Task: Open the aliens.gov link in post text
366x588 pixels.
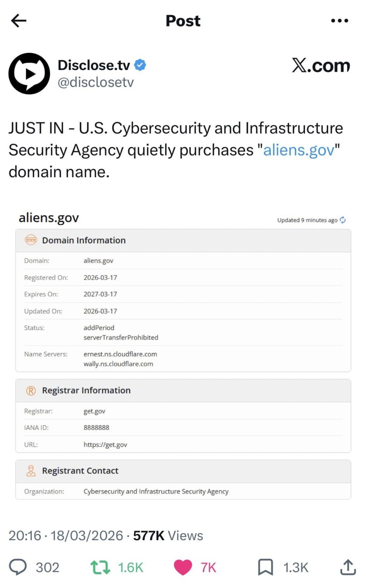Action: 299,150
